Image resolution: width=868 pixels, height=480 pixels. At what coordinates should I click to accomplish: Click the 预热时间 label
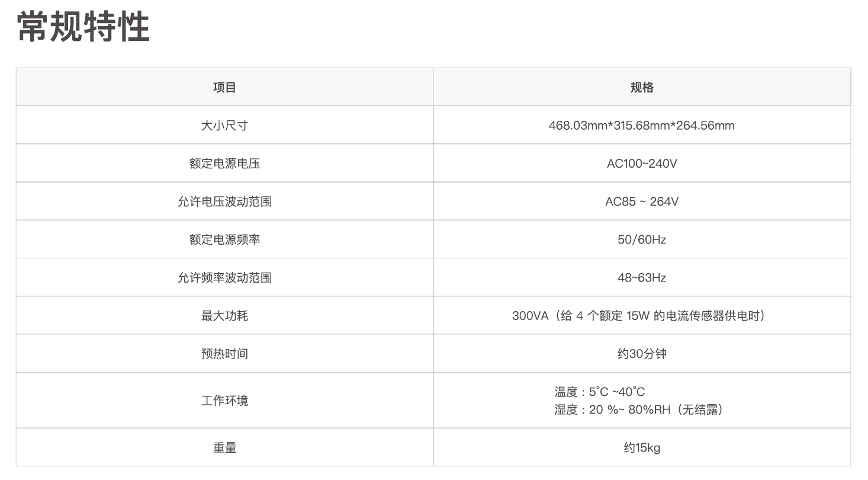coord(224,353)
